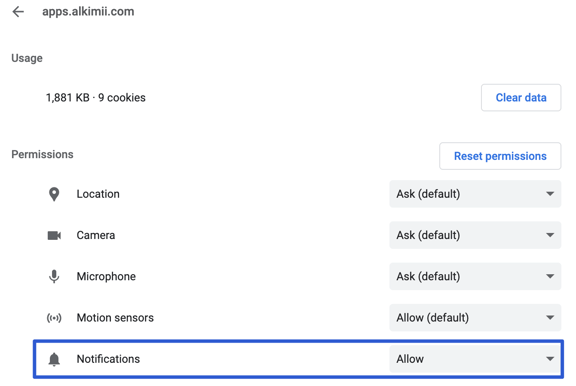The height and width of the screenshot is (386, 576).
Task: Open the Location permission dropdown
Action: coord(475,194)
